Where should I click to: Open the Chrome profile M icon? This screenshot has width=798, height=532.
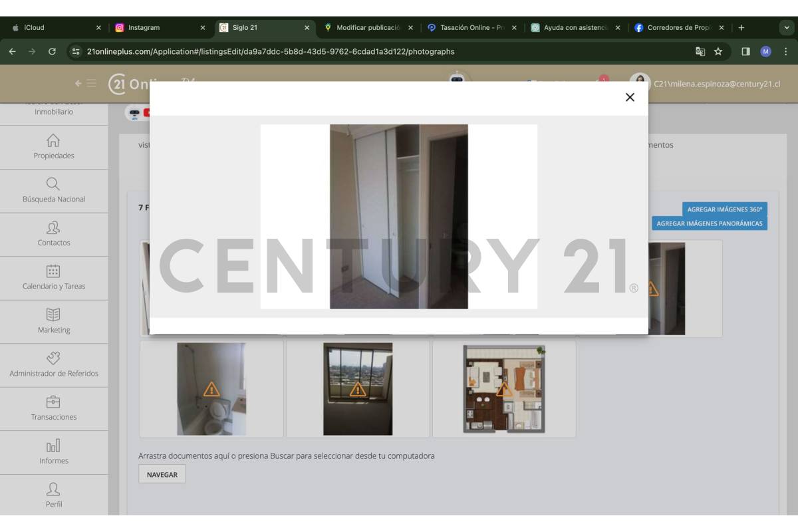click(765, 51)
